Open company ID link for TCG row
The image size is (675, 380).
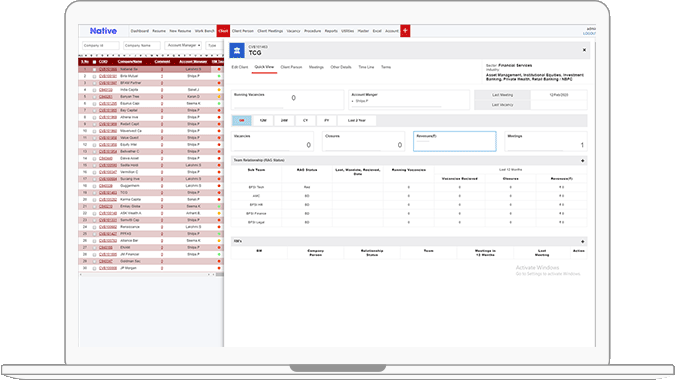(x=108, y=193)
